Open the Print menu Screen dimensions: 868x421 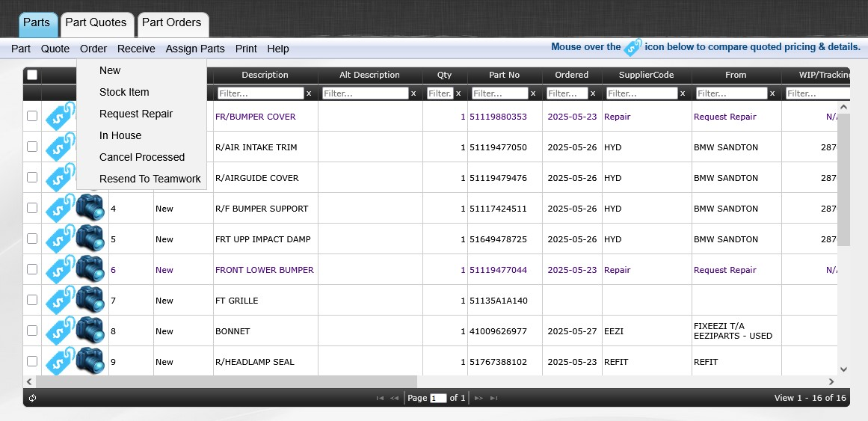pyautogui.click(x=246, y=49)
